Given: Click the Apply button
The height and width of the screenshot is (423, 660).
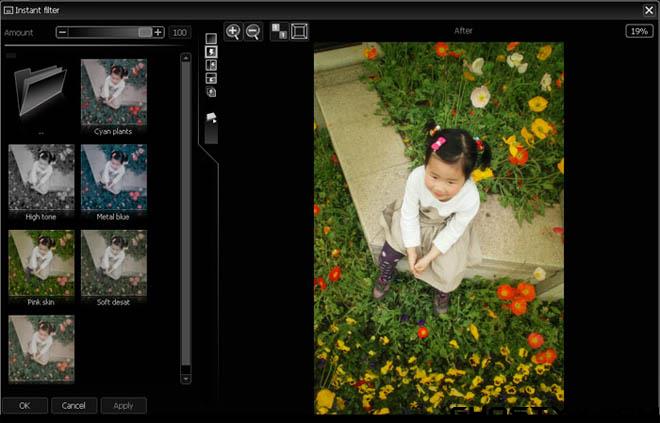Looking at the screenshot, I should tap(123, 406).
